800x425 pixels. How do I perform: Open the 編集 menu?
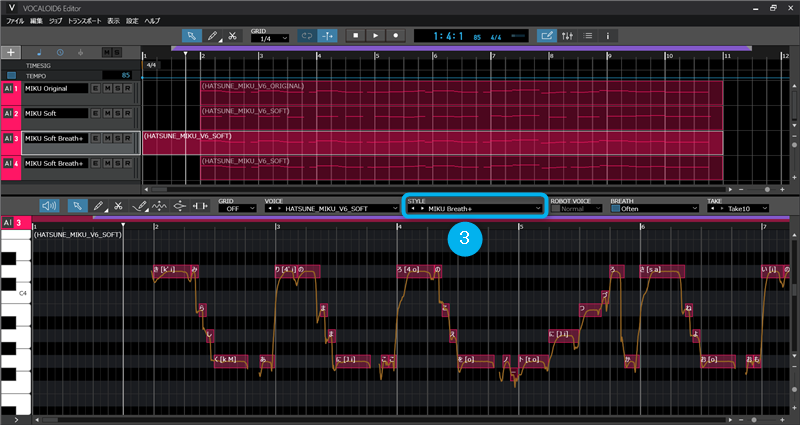pos(36,21)
